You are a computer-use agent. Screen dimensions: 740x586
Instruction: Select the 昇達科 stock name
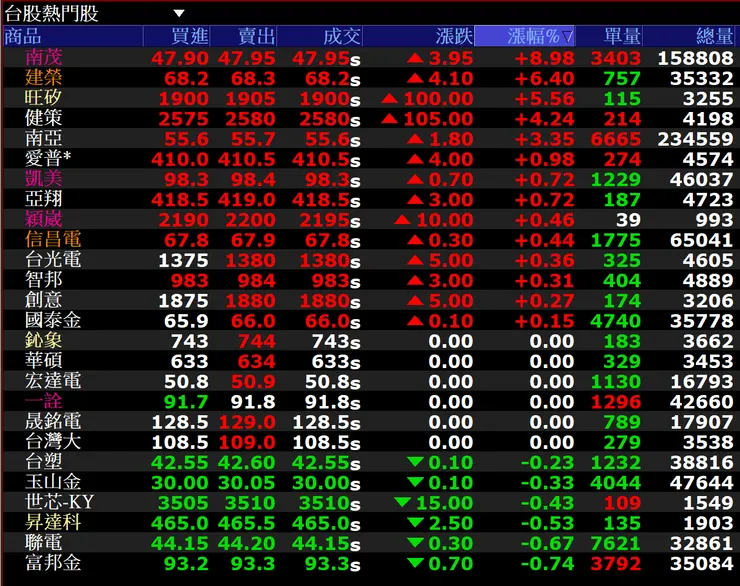click(x=53, y=523)
